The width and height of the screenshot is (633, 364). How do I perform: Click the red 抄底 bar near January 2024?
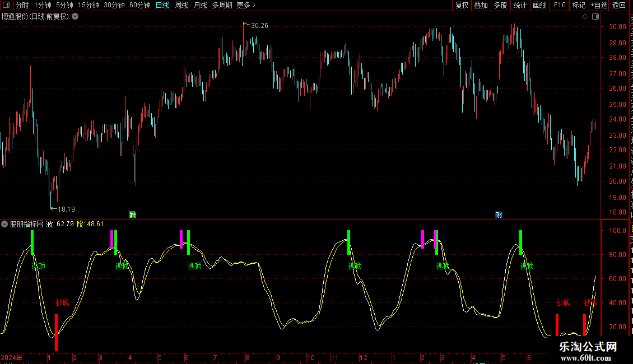pos(56,333)
